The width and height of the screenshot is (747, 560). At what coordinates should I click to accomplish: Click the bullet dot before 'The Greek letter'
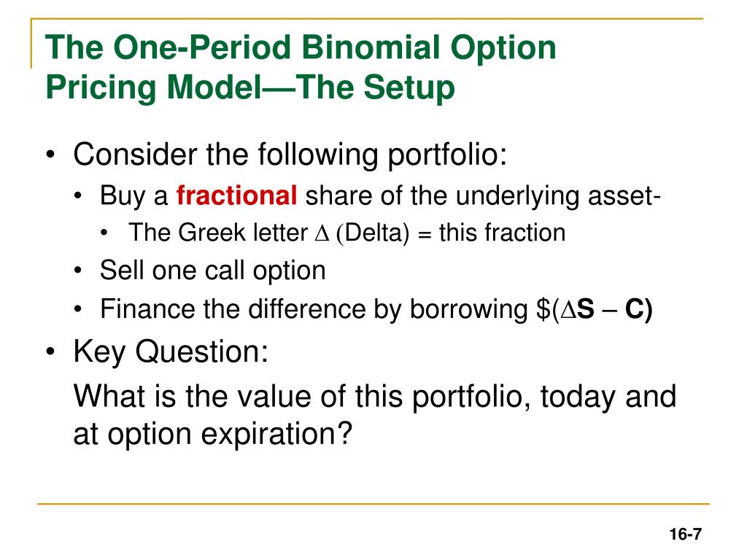(104, 233)
